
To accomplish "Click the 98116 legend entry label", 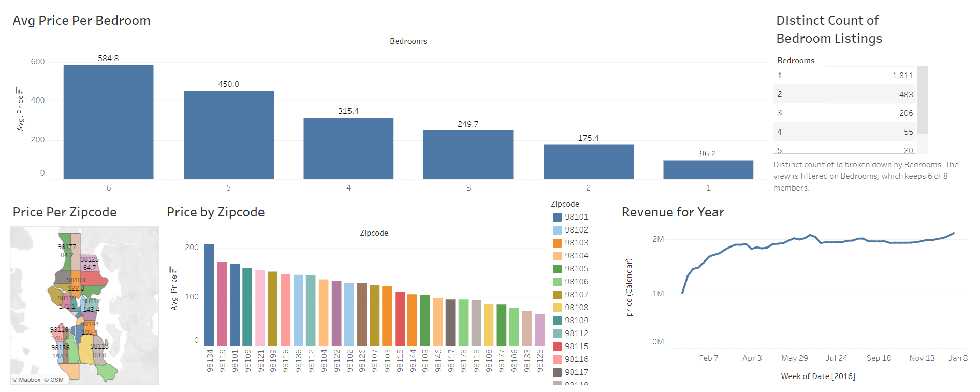I will click(x=576, y=359).
